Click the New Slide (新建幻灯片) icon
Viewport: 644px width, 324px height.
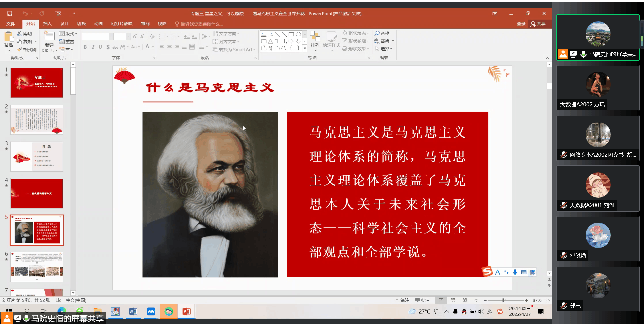pos(49,36)
